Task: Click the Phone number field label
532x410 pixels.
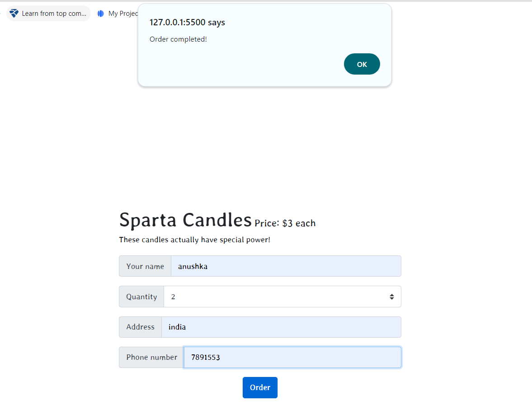Action: point(151,357)
